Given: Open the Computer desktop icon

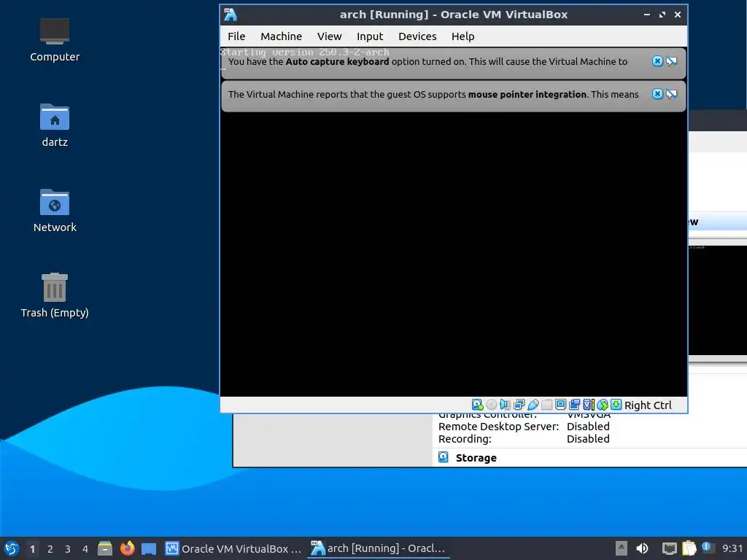Looking at the screenshot, I should point(54,40).
